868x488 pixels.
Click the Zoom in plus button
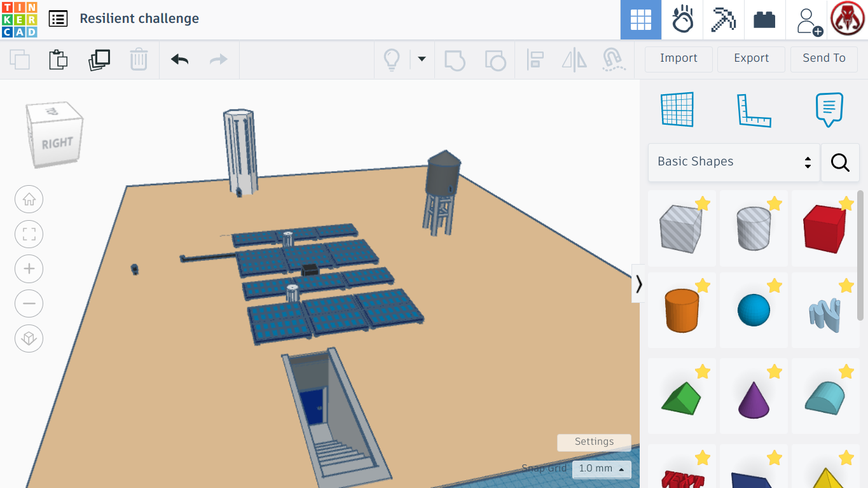pyautogui.click(x=29, y=269)
